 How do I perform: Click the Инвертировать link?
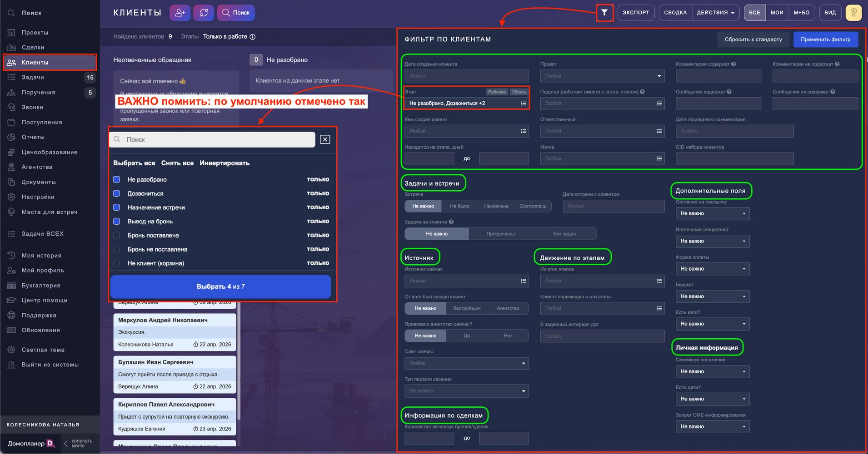point(224,163)
